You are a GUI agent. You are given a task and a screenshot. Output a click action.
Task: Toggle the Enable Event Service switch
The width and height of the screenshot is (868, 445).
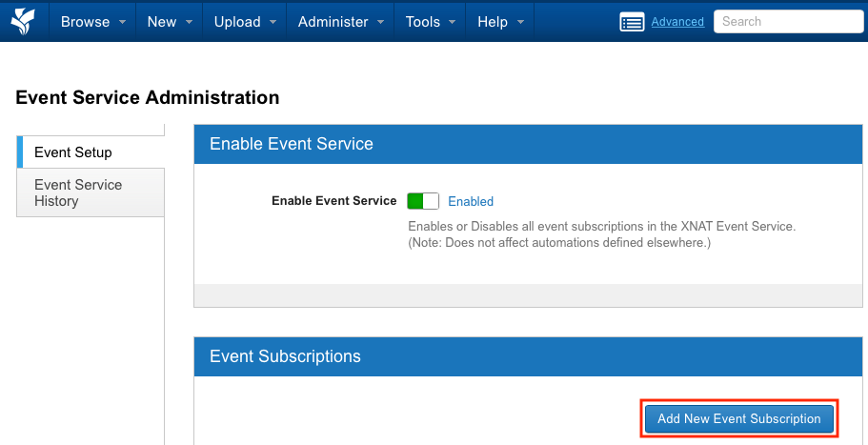[x=422, y=201]
